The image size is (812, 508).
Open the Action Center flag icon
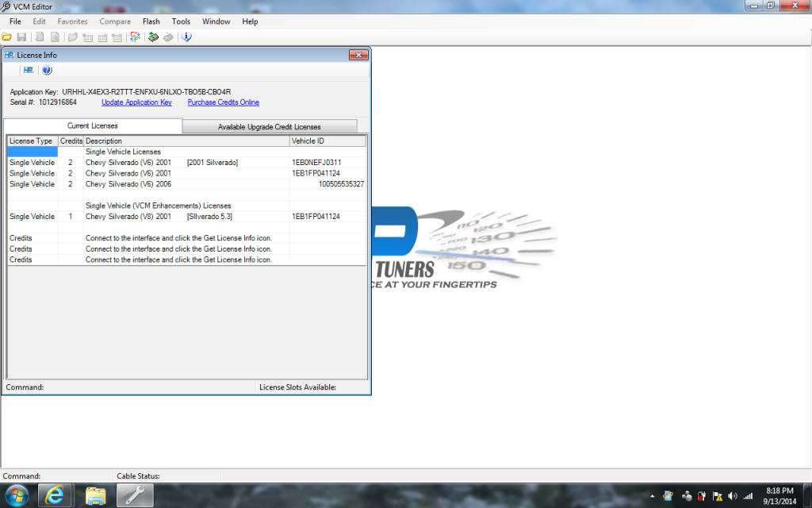[717, 496]
